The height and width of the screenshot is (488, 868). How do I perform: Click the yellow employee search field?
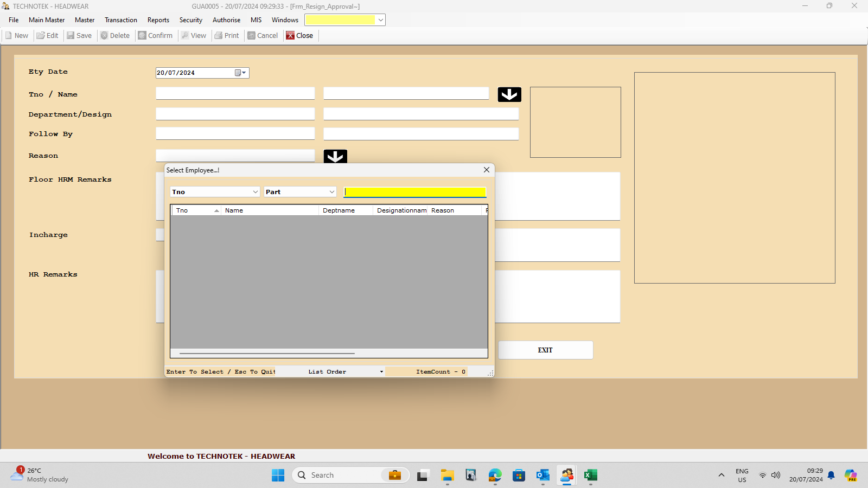point(415,192)
